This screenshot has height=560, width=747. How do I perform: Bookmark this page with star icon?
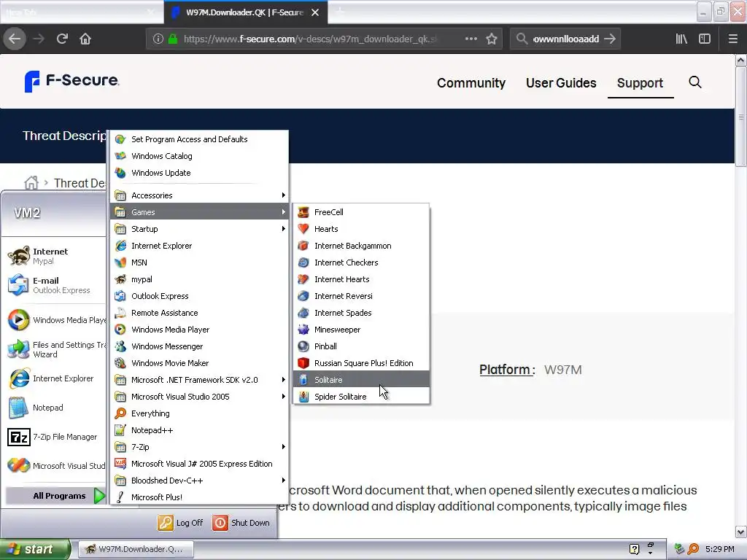point(492,39)
